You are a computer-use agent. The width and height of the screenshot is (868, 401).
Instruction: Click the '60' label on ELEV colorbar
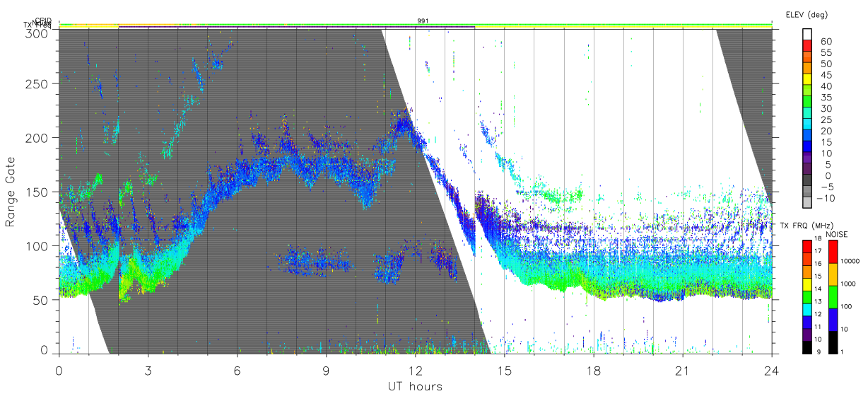pyautogui.click(x=827, y=40)
